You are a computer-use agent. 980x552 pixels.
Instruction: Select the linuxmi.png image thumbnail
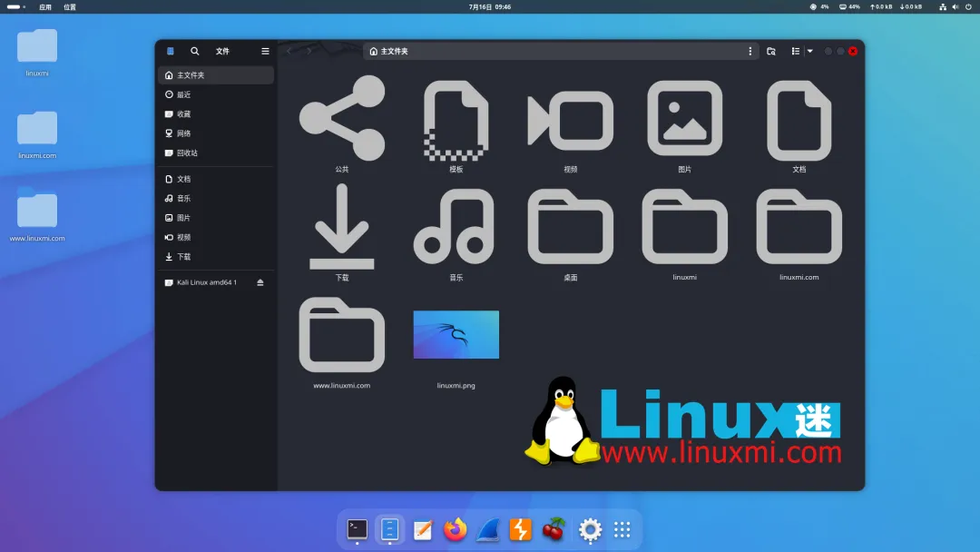point(456,334)
